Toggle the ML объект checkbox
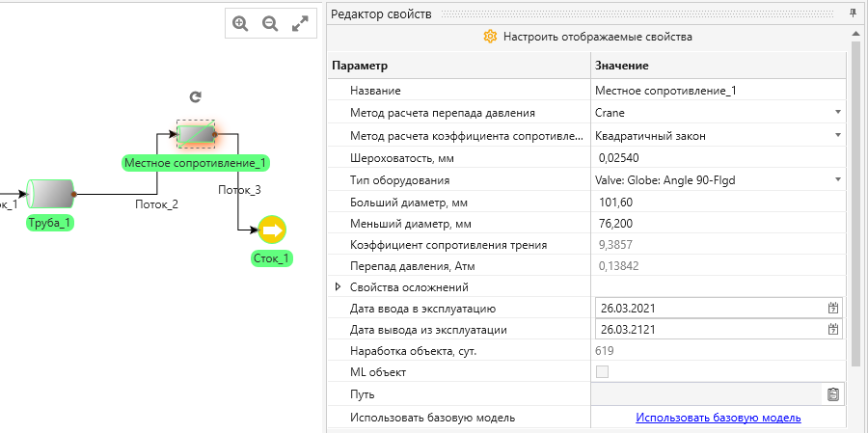The image size is (868, 433). click(602, 372)
